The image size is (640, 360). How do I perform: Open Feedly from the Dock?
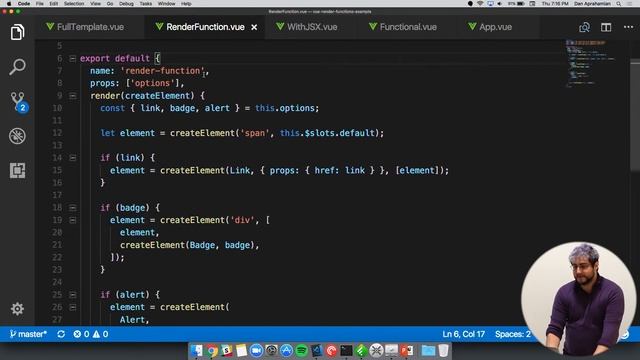point(361,351)
